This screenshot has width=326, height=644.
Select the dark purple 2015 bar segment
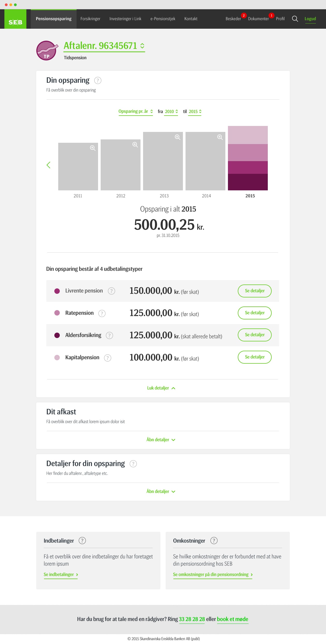coord(248,182)
